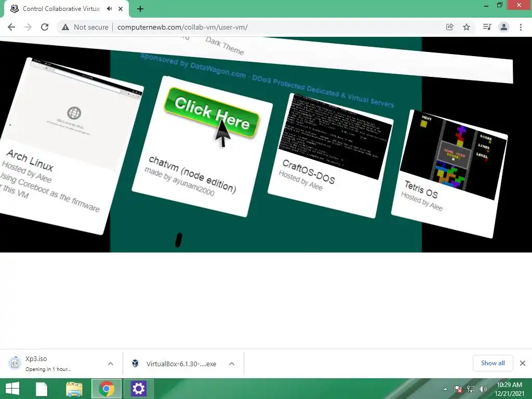
Task: Follow the Sponsored by DataWagon.com link
Action: coord(268,81)
